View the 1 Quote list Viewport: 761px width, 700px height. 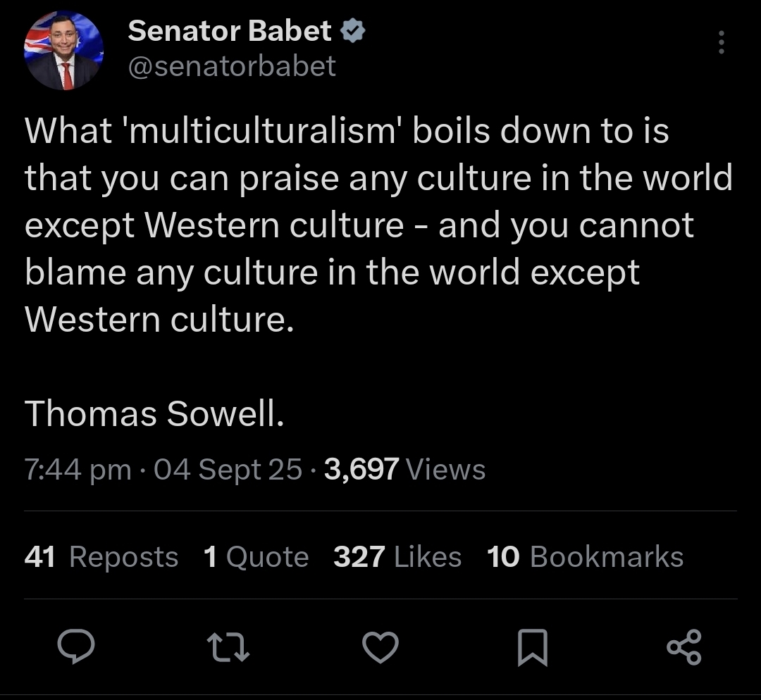point(256,556)
